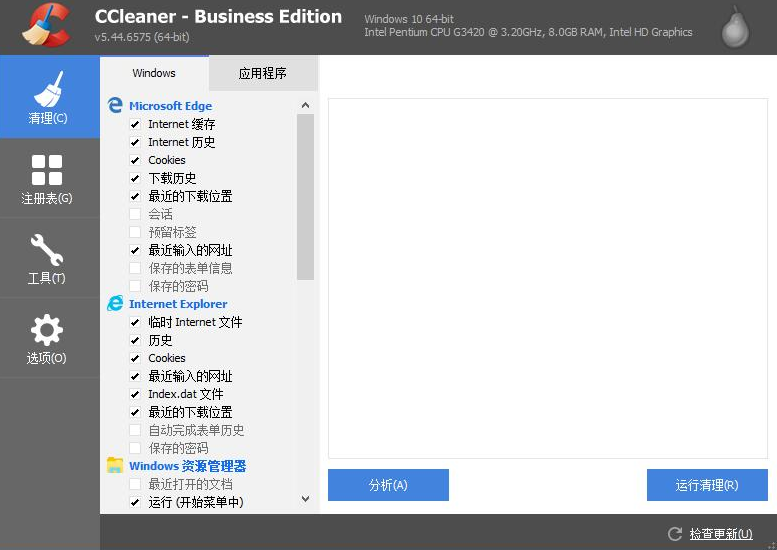The image size is (777, 550).
Task: Enable the 自动完成表单历史 checkbox
Action: [135, 430]
